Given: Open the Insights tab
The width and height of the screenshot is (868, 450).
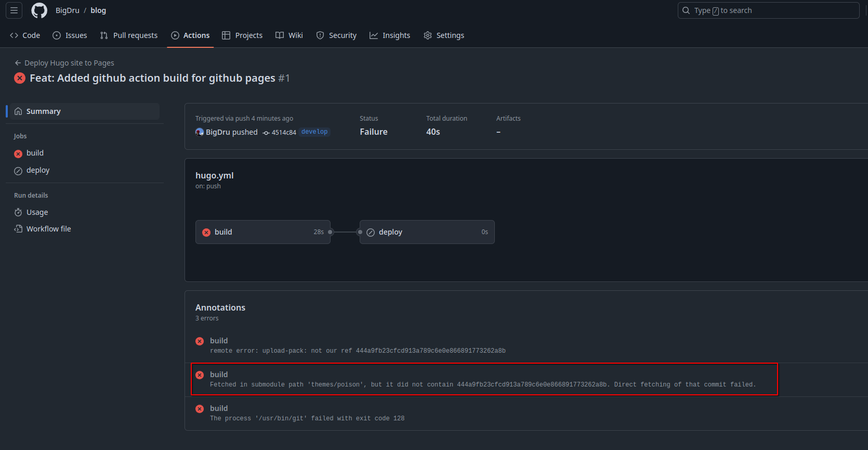Looking at the screenshot, I should 390,35.
